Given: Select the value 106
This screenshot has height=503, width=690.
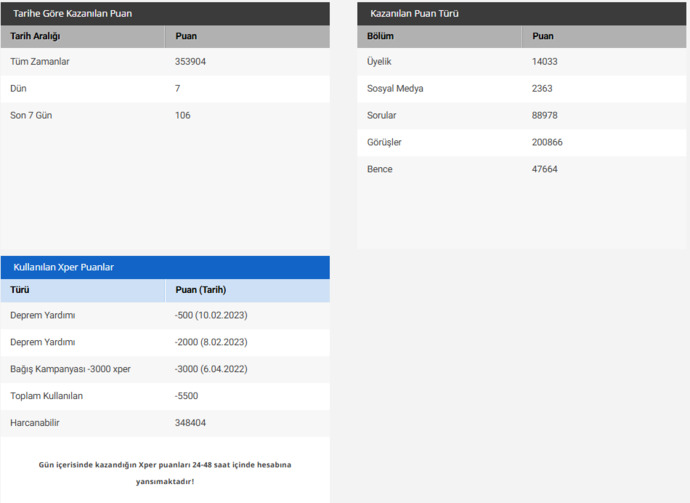Looking at the screenshot, I should [183, 115].
